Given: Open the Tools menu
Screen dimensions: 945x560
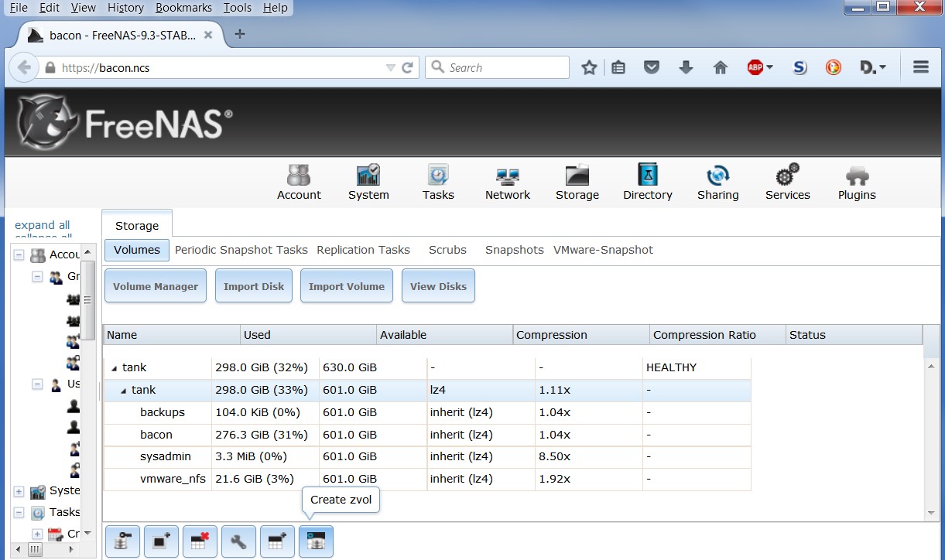Looking at the screenshot, I should (x=238, y=8).
